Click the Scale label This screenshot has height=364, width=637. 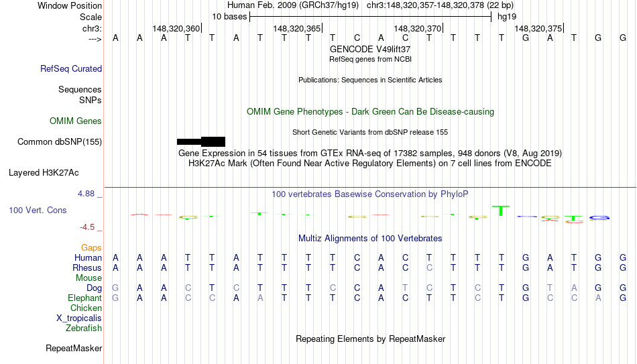pyautogui.click(x=91, y=17)
